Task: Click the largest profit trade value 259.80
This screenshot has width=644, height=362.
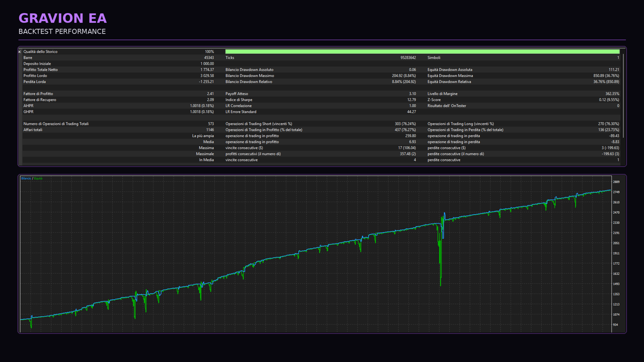Action: [x=410, y=136]
